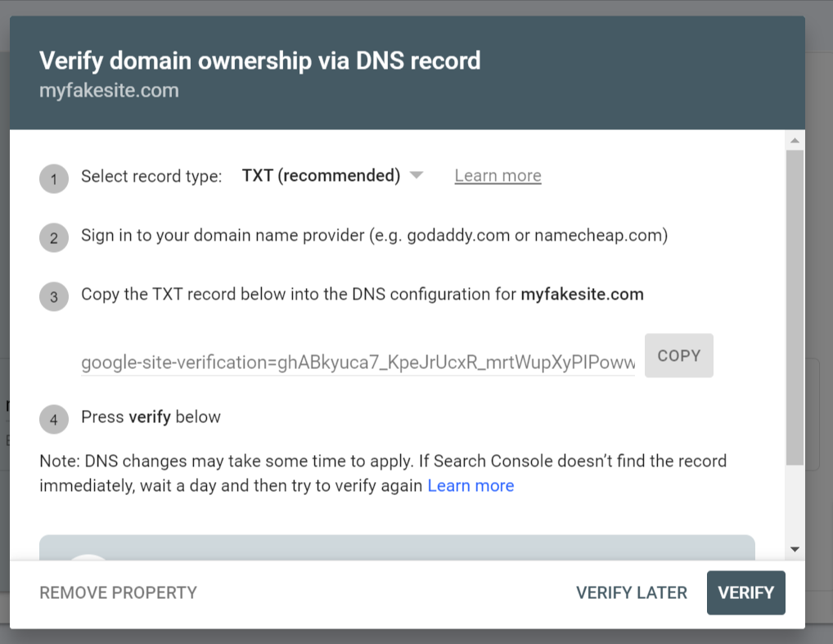Screen dimensions: 833x644
Task: Click the dialog's vertical scrollbar thumb
Action: coord(794,307)
